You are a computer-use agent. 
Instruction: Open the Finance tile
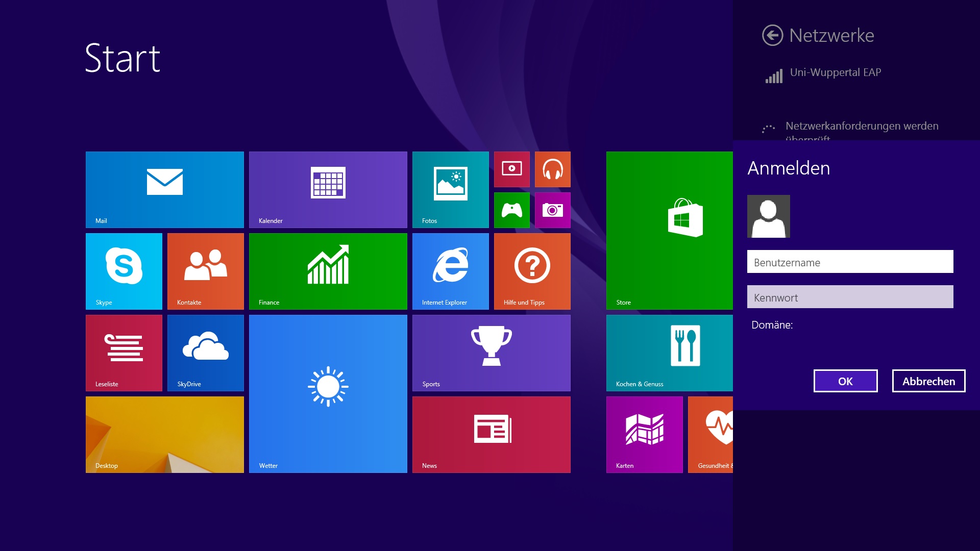(328, 271)
